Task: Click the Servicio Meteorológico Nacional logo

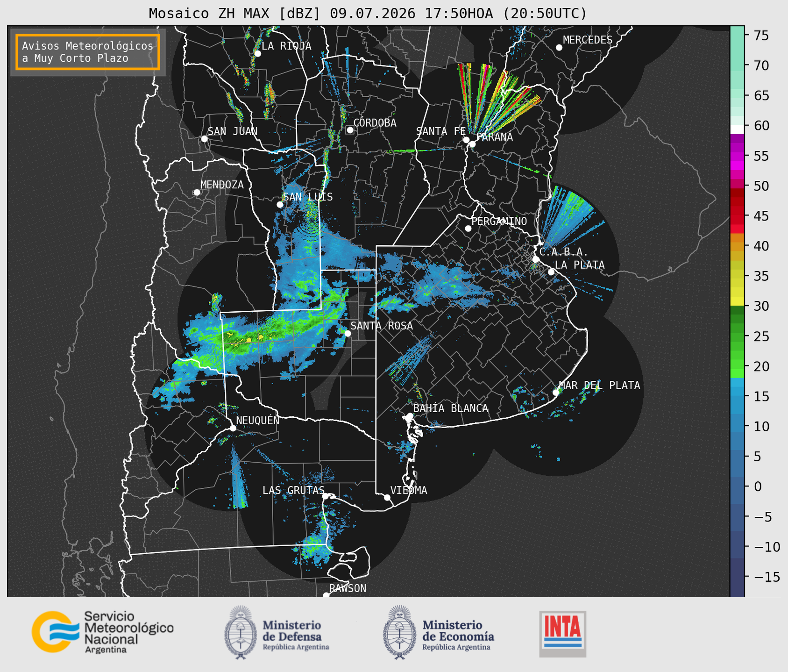Action: tap(102, 632)
